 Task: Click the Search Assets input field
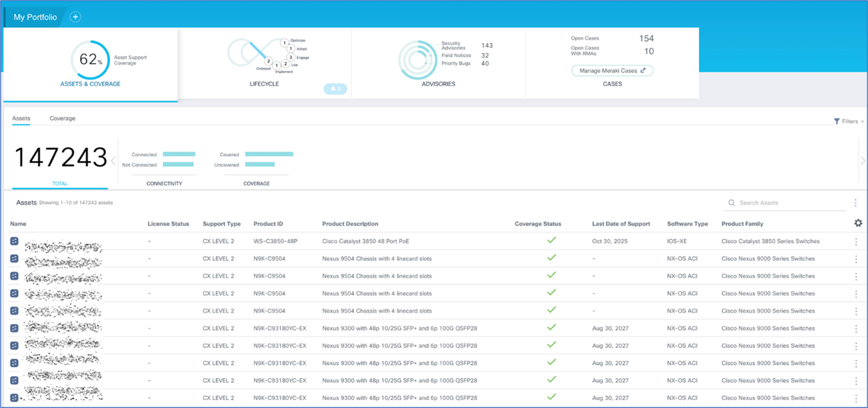(x=789, y=203)
